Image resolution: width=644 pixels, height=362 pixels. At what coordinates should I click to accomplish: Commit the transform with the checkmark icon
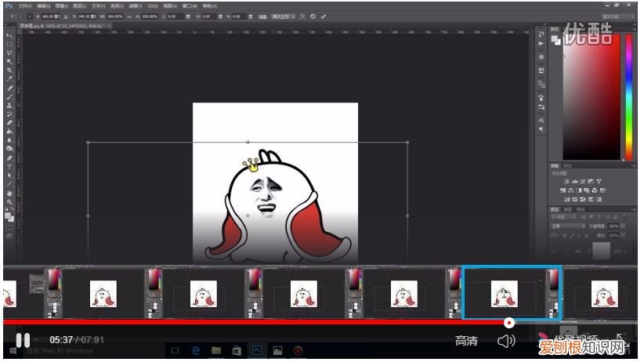point(324,16)
